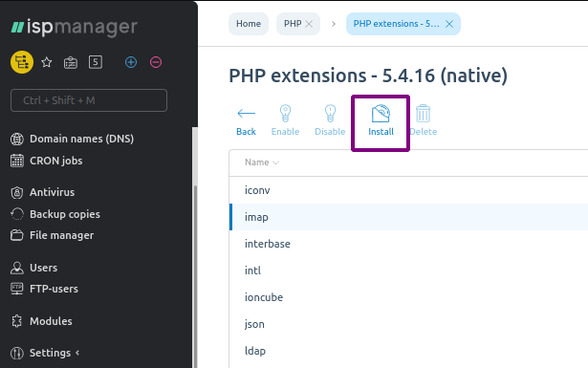Select the iconv extension row
Screen dimensions: 588x368
pos(408,190)
